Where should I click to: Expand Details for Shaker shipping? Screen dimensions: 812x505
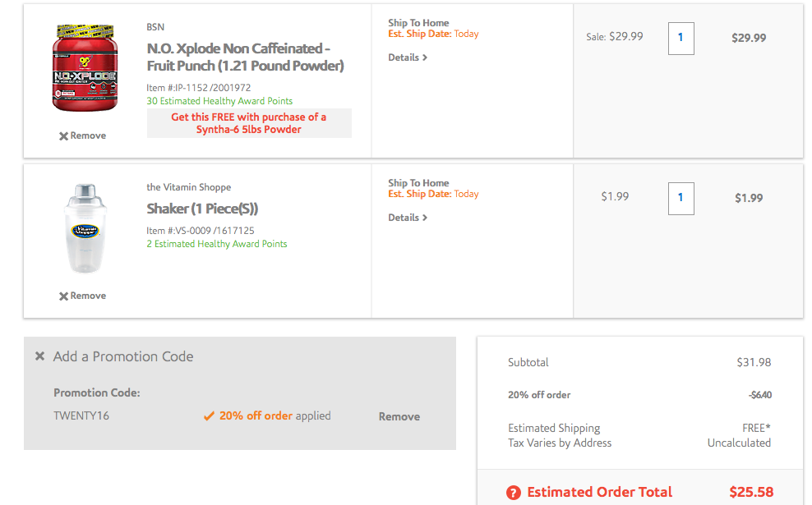pos(408,218)
